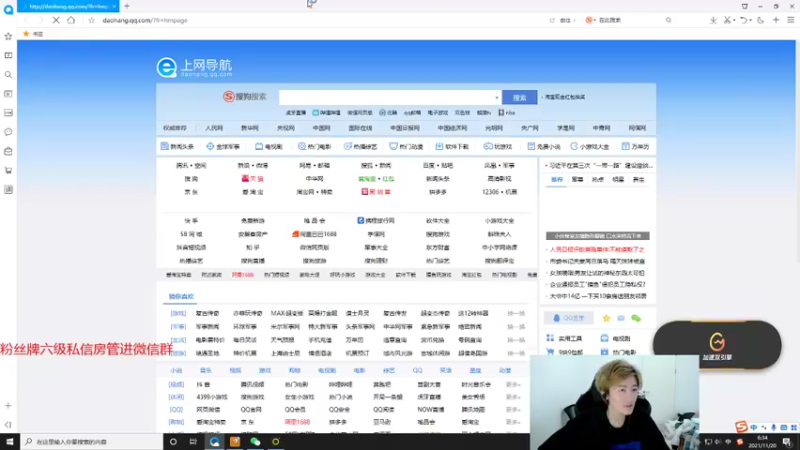
Task: Click the scissors screenshot tool icon
Action: (x=727, y=20)
